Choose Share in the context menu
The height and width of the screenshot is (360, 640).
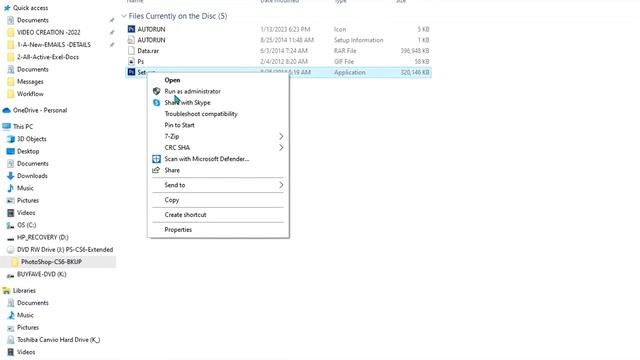click(172, 170)
